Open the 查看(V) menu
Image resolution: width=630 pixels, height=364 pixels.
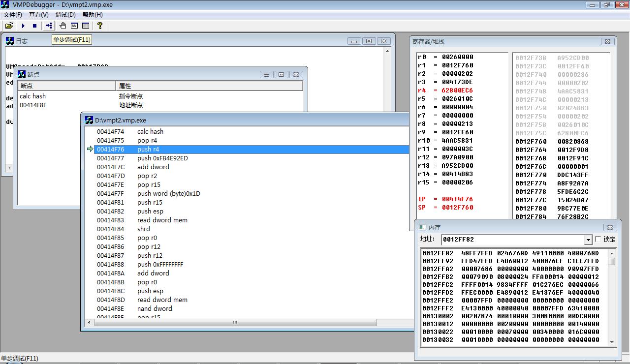tap(39, 15)
